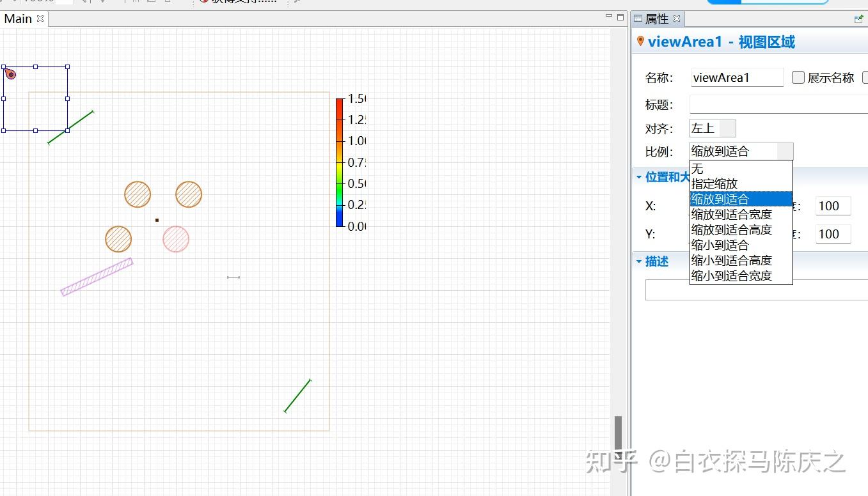Click the orange pin icon beside viewArea1 title

point(640,42)
